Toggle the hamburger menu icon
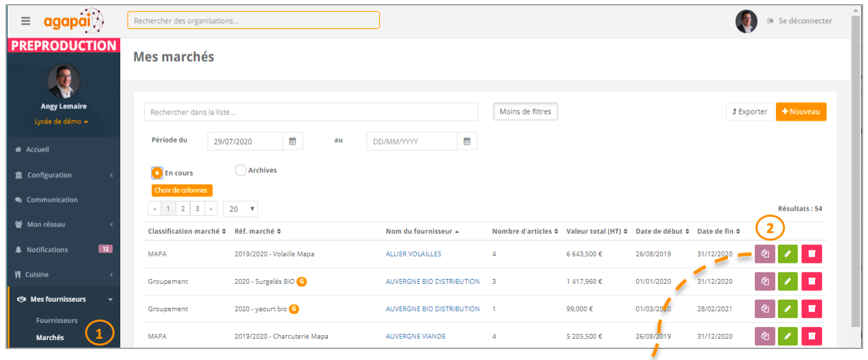The height and width of the screenshot is (360, 868). 25,21
